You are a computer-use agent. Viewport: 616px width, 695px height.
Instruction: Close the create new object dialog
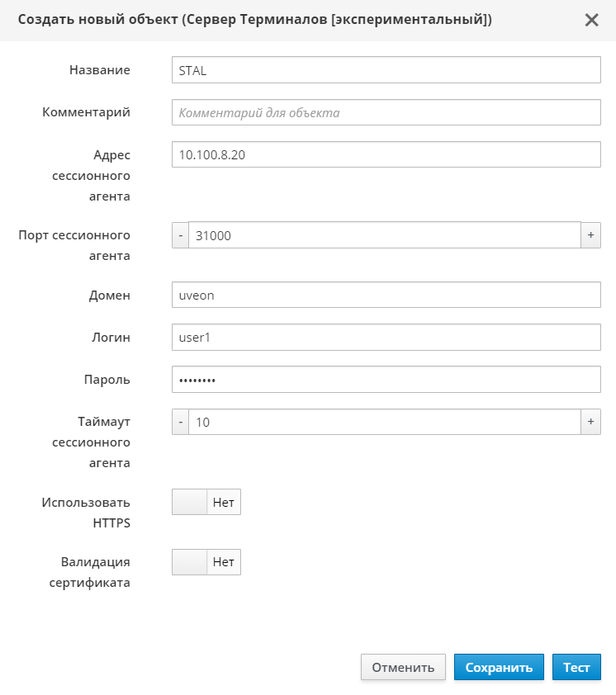[x=591, y=21]
